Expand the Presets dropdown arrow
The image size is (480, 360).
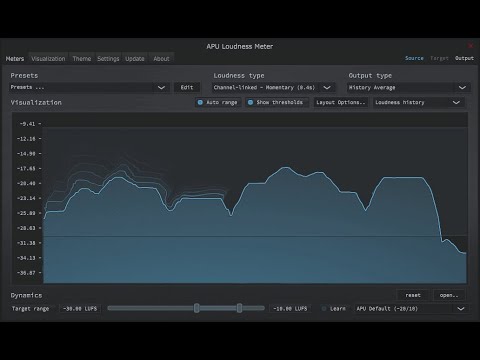(161, 88)
